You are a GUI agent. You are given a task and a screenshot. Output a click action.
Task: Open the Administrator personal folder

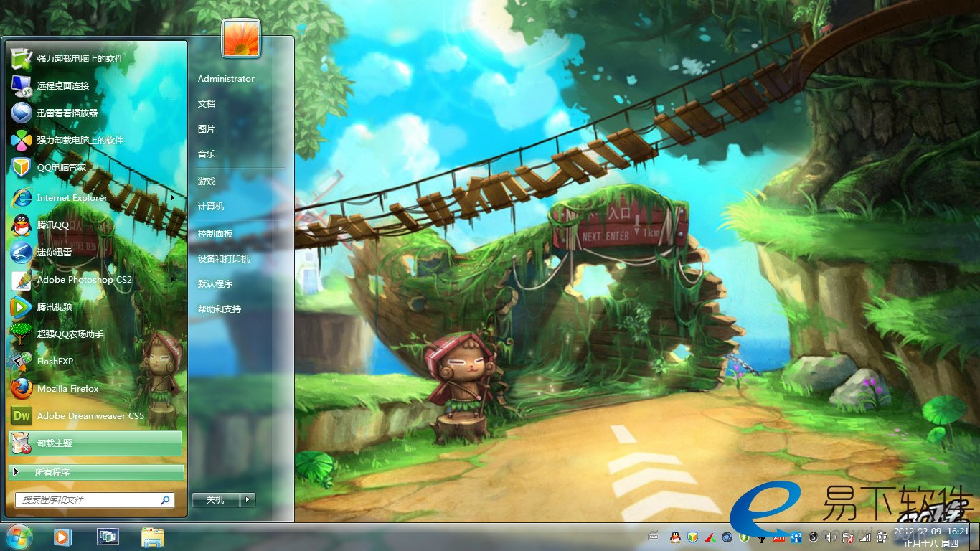pos(226,79)
